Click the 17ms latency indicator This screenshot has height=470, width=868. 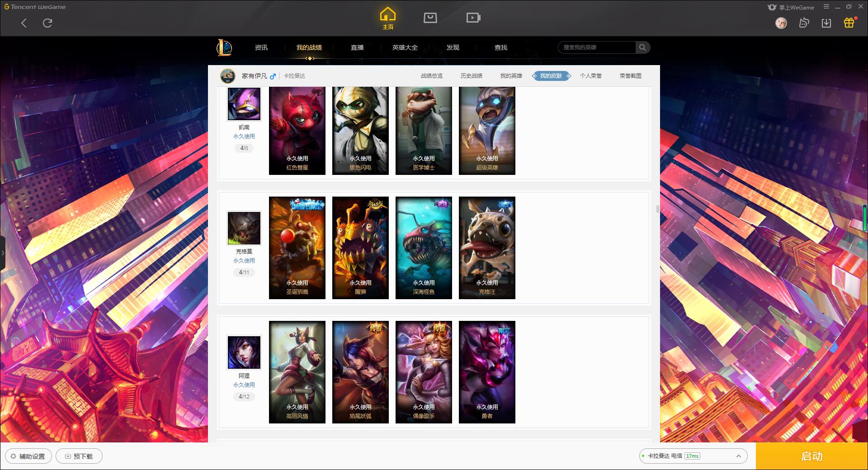(x=692, y=456)
